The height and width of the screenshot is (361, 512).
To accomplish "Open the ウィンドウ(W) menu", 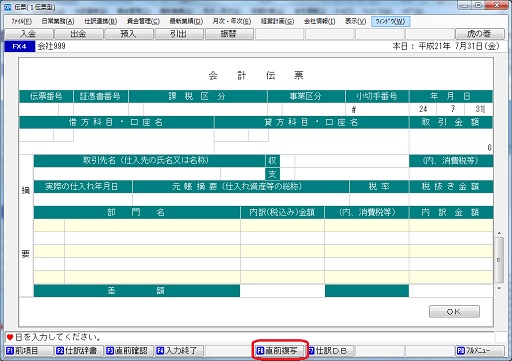I will 390,21.
